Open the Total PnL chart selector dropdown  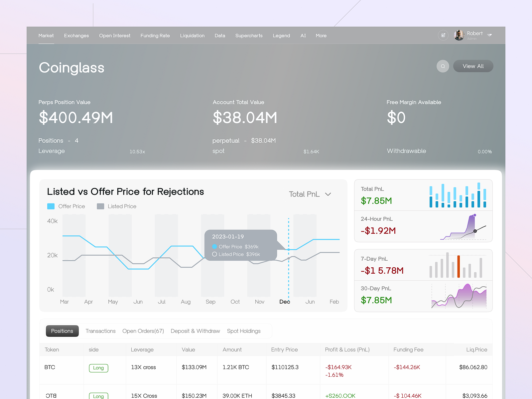click(309, 194)
